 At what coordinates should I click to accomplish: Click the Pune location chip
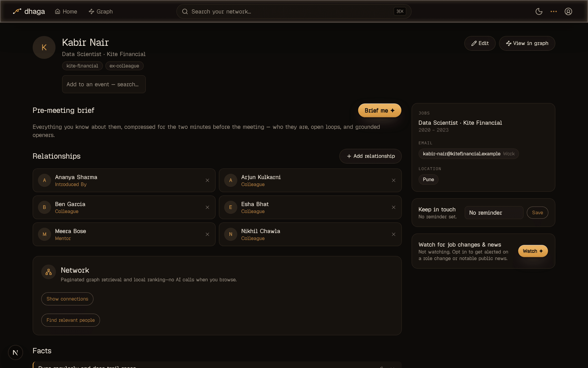[428, 180]
